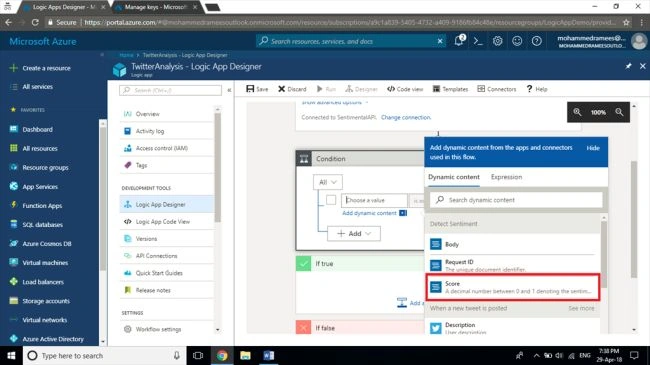The height and width of the screenshot is (365, 650).
Task: Open API Connections in resource menu
Action: tap(156, 256)
